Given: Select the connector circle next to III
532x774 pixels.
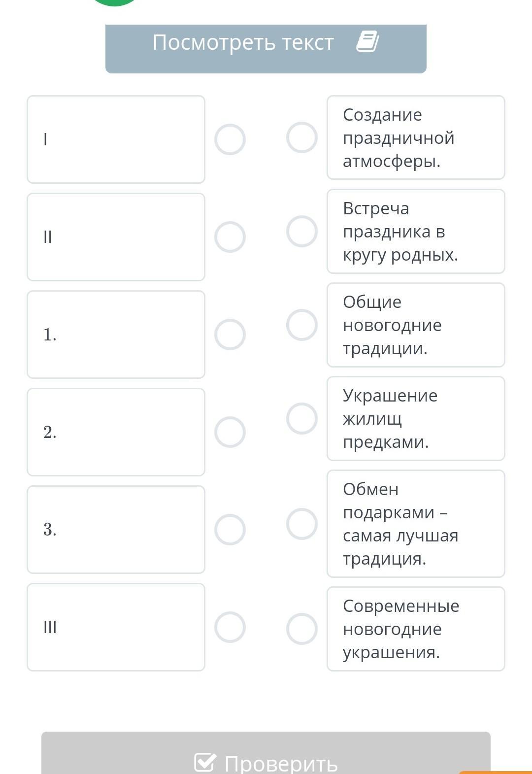Looking at the screenshot, I should [230, 627].
